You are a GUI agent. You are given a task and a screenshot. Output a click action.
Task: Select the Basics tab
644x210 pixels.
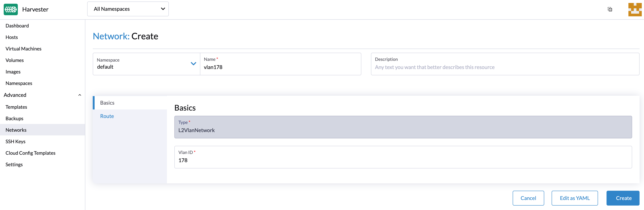(x=107, y=103)
